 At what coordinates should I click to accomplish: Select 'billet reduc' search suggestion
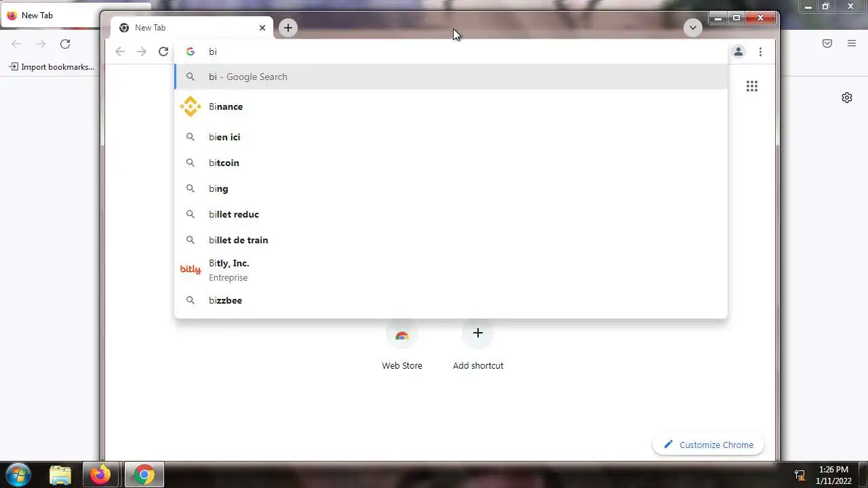point(451,214)
